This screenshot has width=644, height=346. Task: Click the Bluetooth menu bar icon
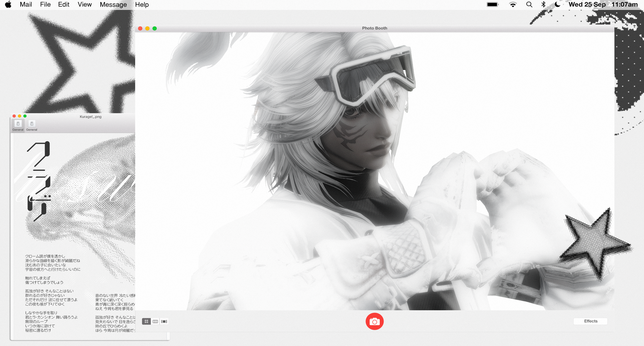pyautogui.click(x=543, y=5)
